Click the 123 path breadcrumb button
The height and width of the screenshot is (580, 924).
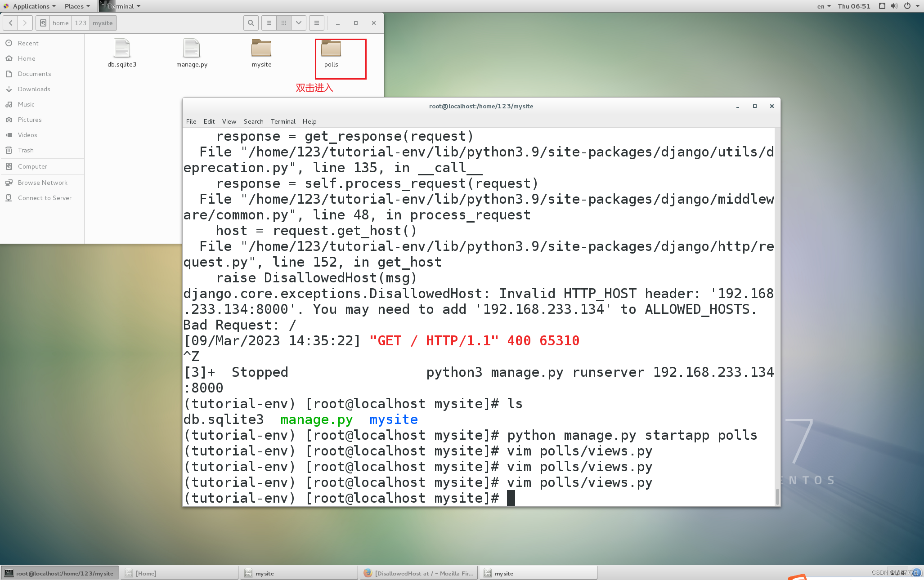pos(81,23)
